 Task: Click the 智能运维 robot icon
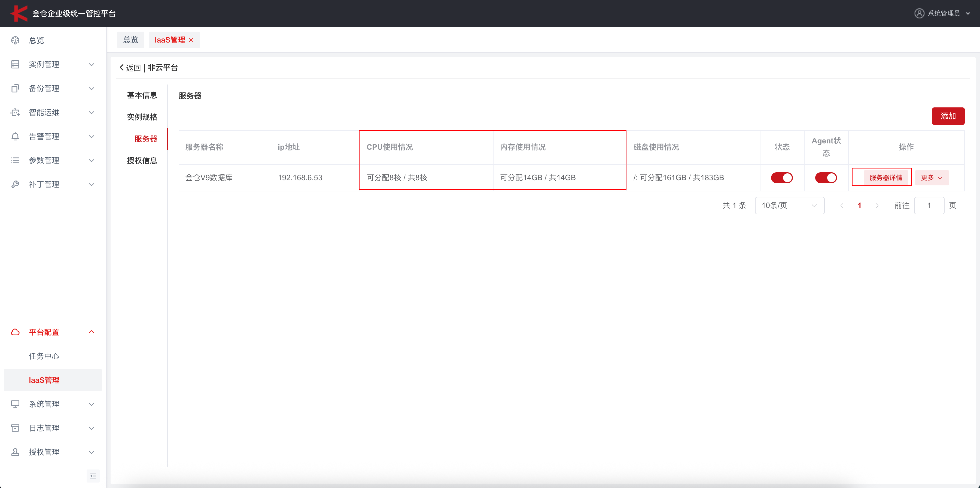click(x=15, y=112)
